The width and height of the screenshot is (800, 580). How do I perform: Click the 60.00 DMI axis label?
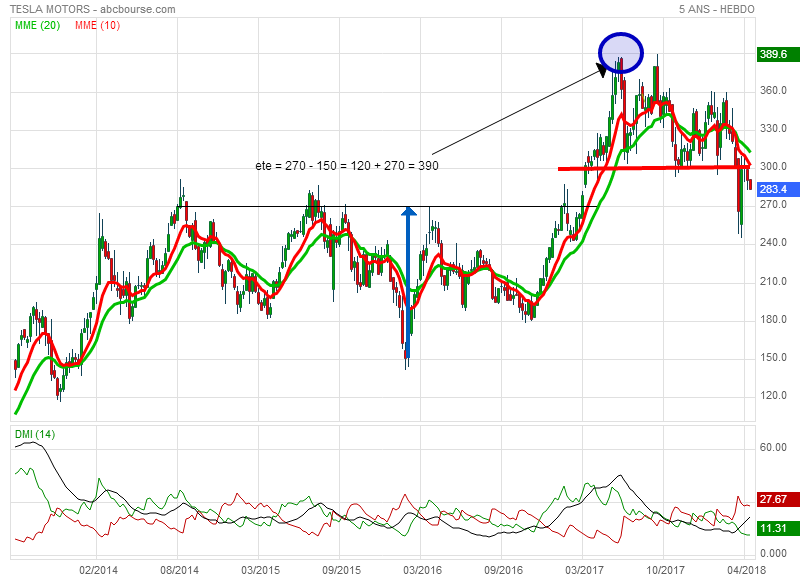[x=773, y=447]
